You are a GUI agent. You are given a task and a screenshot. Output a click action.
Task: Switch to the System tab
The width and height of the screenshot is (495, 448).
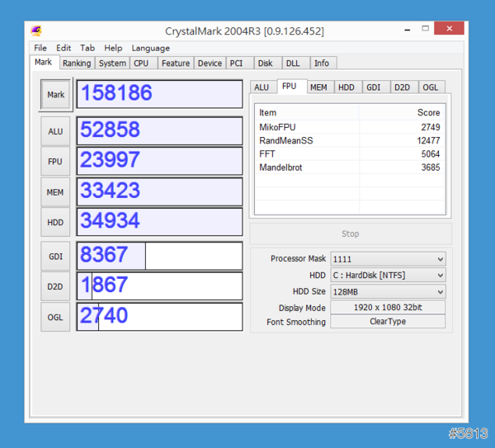(x=112, y=63)
